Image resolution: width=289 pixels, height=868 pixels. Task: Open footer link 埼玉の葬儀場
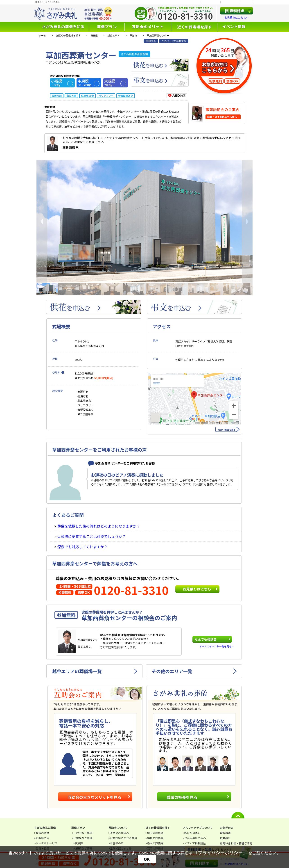154,833
